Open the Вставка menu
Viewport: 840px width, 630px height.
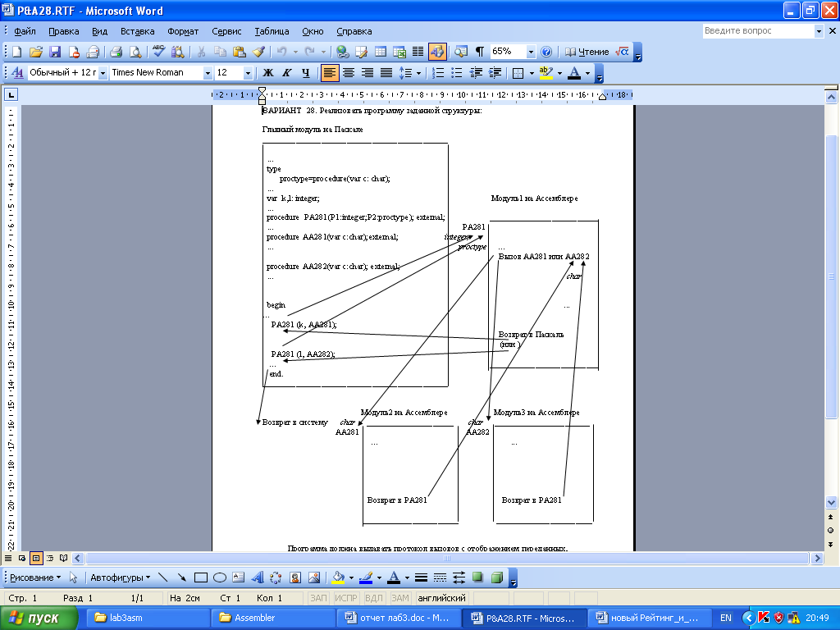point(138,31)
